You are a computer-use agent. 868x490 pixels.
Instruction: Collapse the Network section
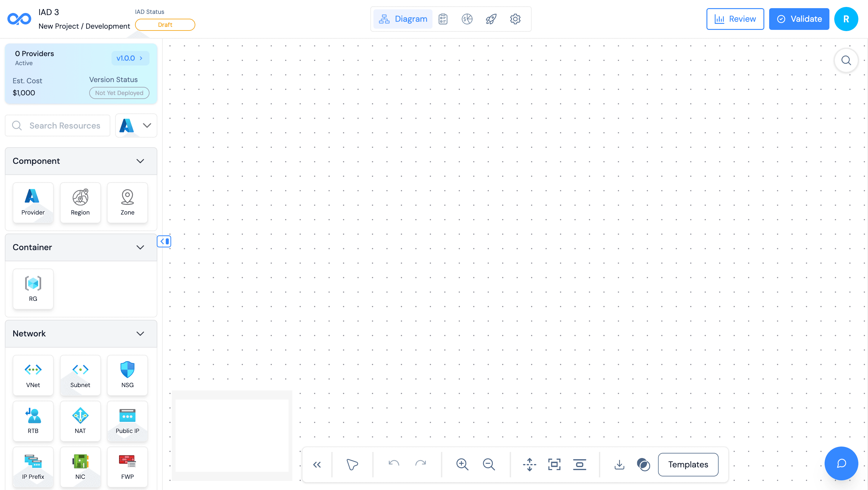[x=140, y=333]
